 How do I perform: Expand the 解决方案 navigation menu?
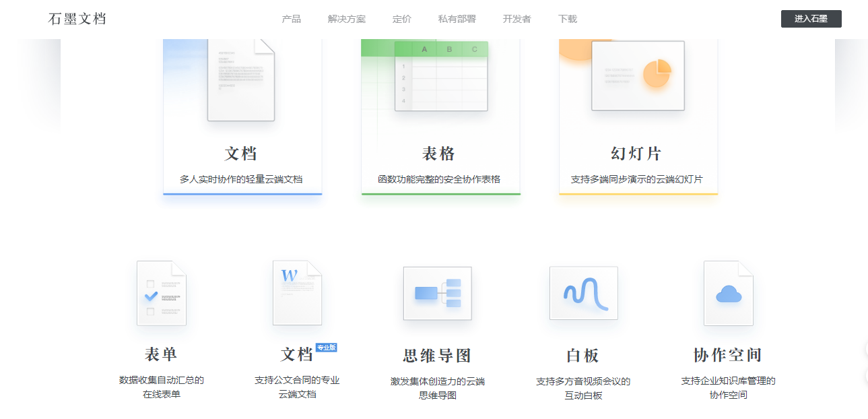tap(347, 19)
